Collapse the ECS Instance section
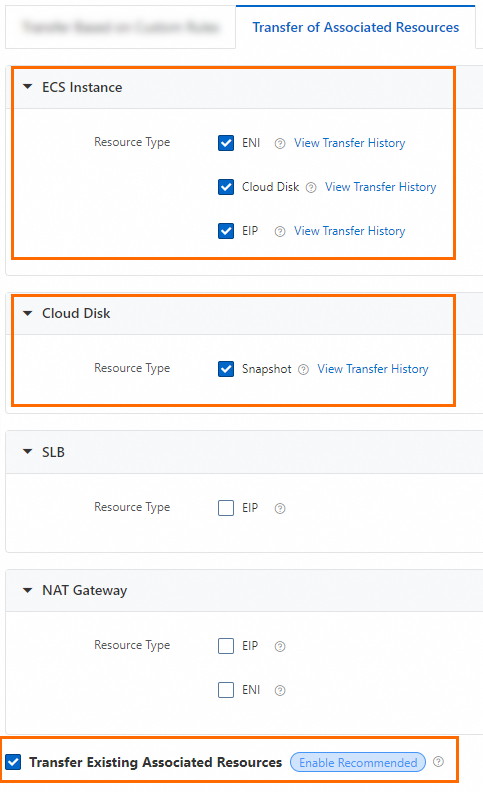The image size is (483, 792). click(x=28, y=87)
